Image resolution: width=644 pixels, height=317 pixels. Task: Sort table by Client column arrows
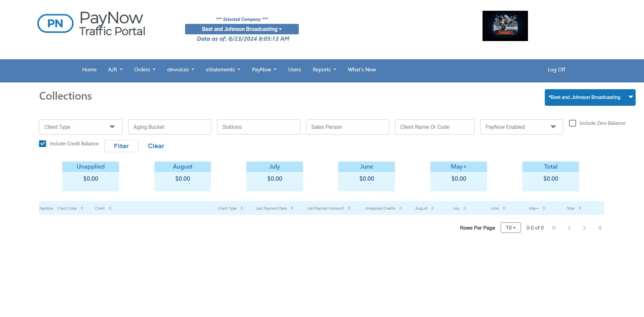click(x=110, y=208)
